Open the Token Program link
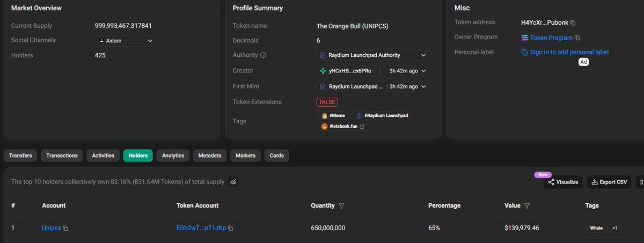Screen dimensions: 644x243 551,38
